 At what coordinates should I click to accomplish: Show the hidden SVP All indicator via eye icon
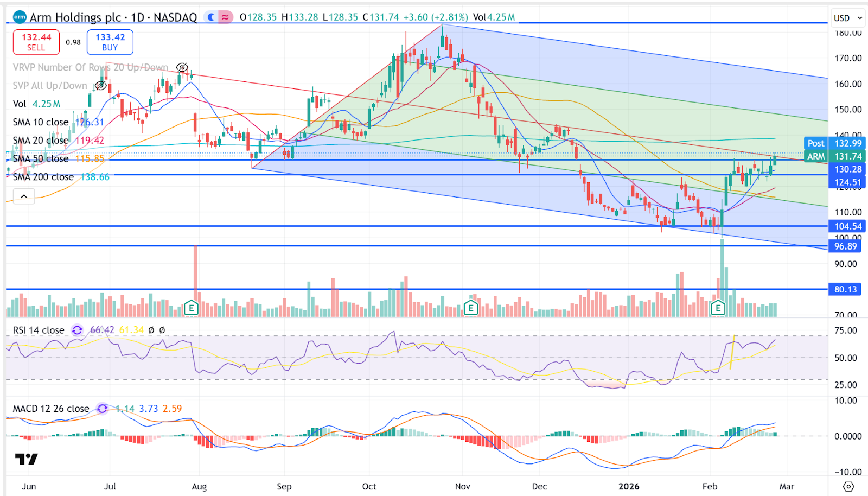coord(100,86)
